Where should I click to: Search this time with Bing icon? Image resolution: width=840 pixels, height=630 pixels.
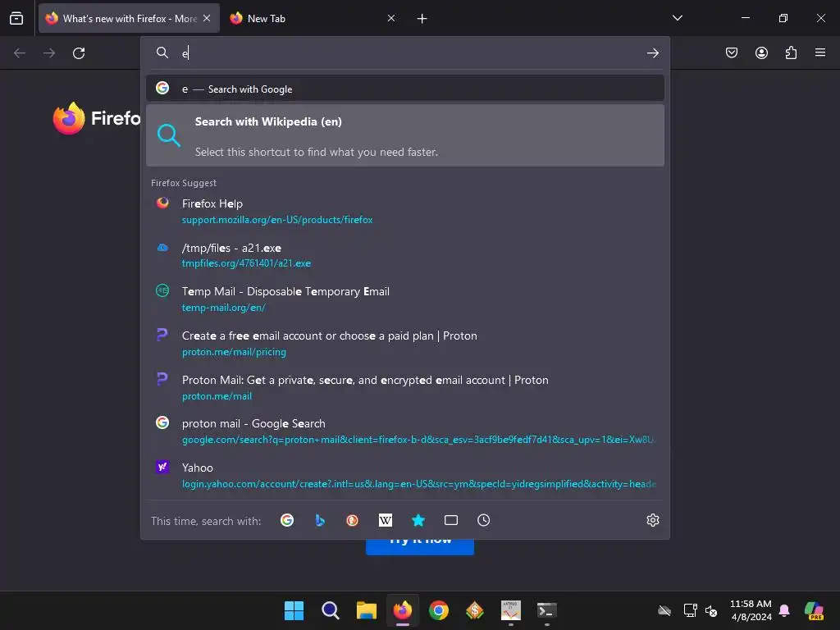point(320,520)
